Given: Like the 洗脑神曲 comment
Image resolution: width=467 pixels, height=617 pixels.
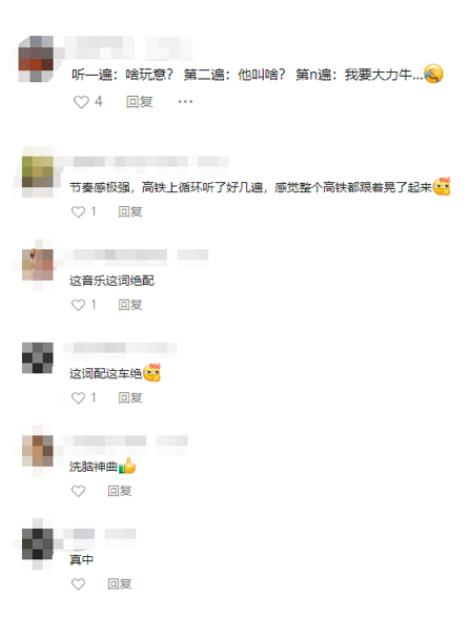Looking at the screenshot, I should point(78,491).
